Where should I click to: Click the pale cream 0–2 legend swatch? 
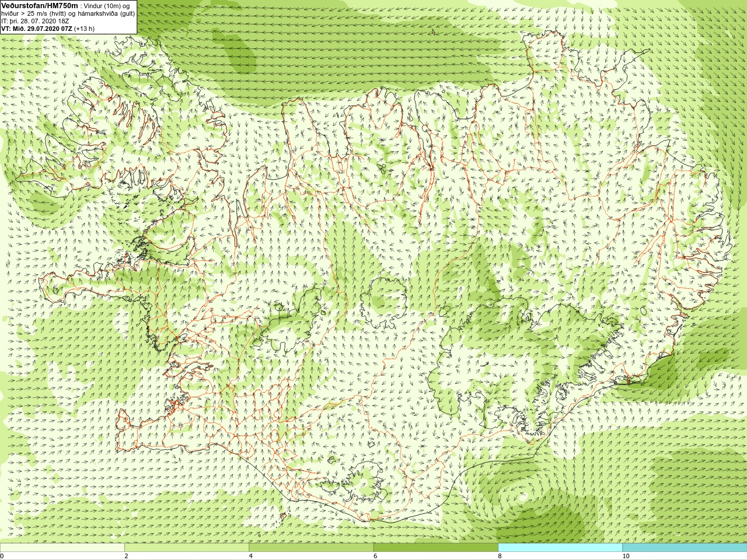(62, 548)
